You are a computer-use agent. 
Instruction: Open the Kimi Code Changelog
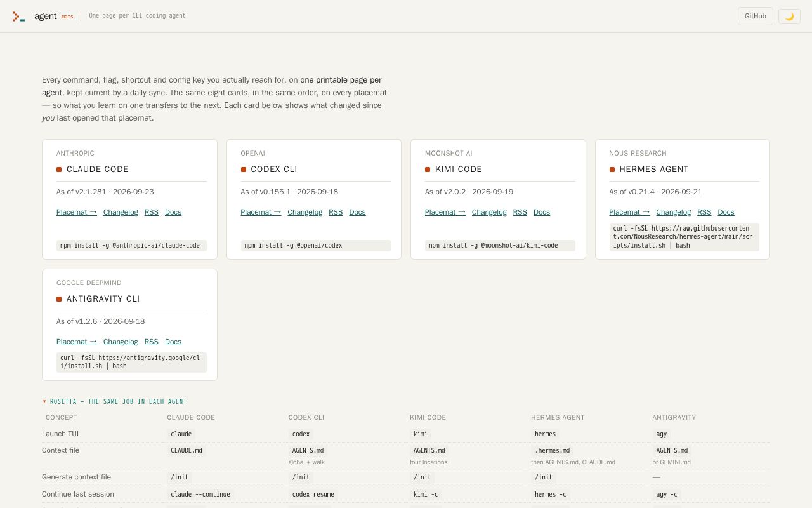[489, 212]
